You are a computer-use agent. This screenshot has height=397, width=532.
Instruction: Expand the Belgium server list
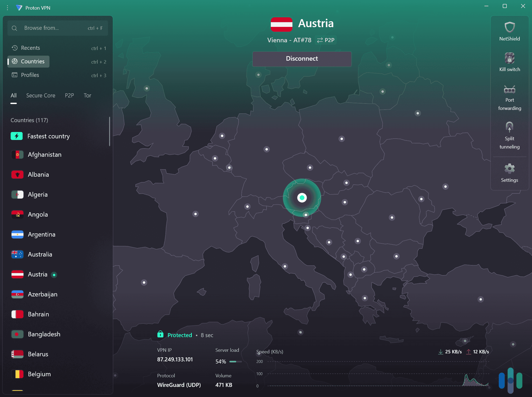click(39, 374)
